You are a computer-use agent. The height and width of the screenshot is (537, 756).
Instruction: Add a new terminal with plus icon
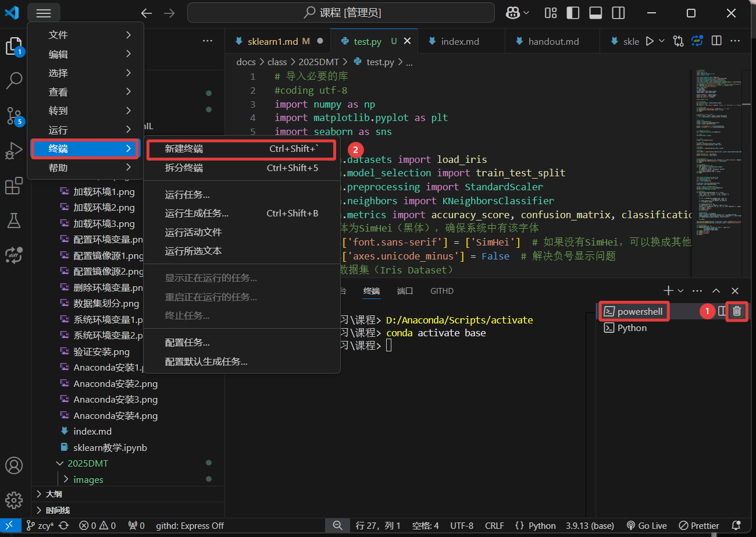pyautogui.click(x=668, y=290)
